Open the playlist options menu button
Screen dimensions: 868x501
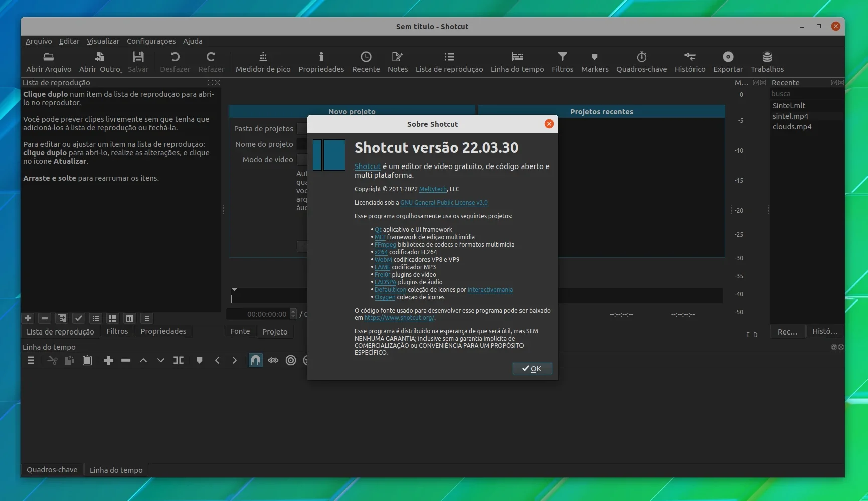pyautogui.click(x=146, y=318)
